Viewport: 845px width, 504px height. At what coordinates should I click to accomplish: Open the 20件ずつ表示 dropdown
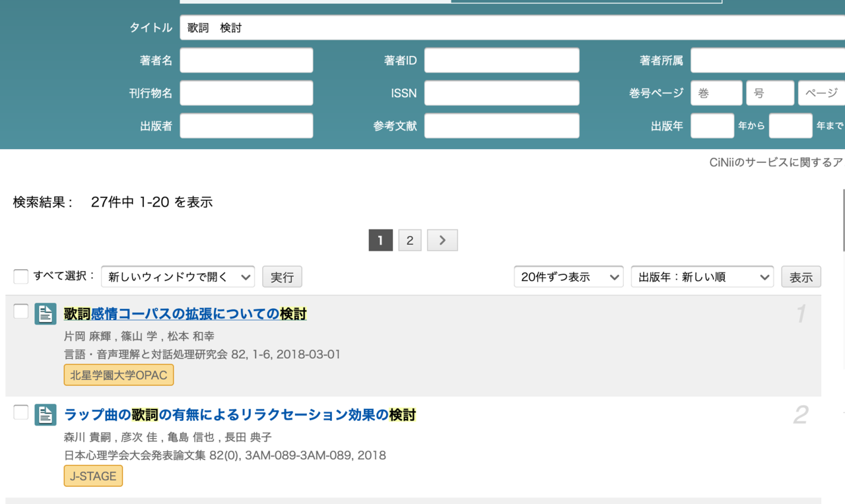[x=568, y=277]
